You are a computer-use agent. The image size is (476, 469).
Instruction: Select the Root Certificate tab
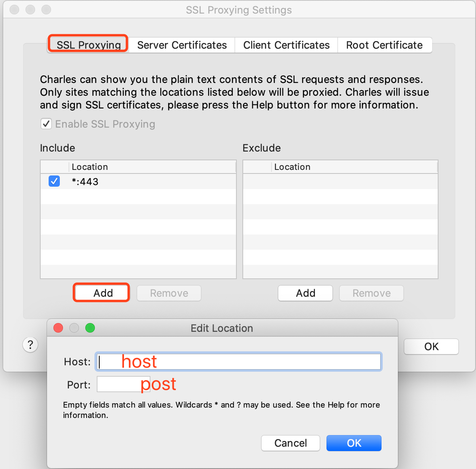[384, 45]
